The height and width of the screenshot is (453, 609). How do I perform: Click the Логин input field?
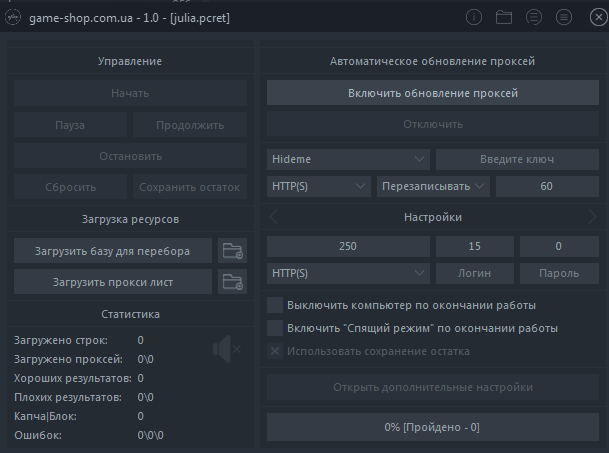click(475, 273)
